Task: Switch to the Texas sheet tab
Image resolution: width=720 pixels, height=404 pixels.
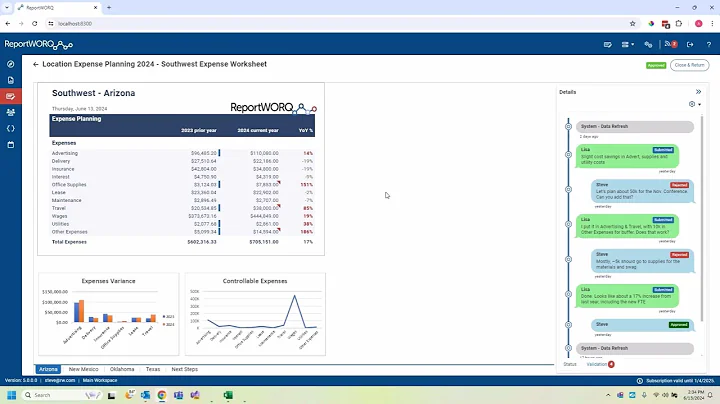Action: tap(153, 369)
